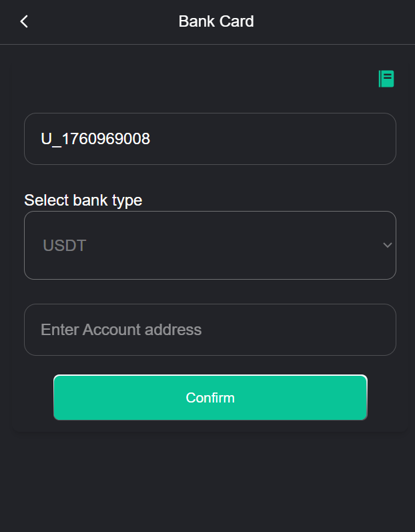View saved records via notebook icon

[386, 79]
